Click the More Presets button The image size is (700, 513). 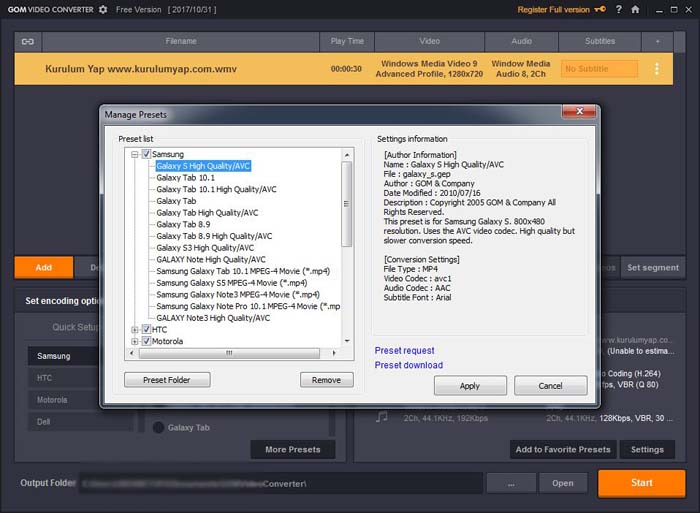[x=293, y=450]
